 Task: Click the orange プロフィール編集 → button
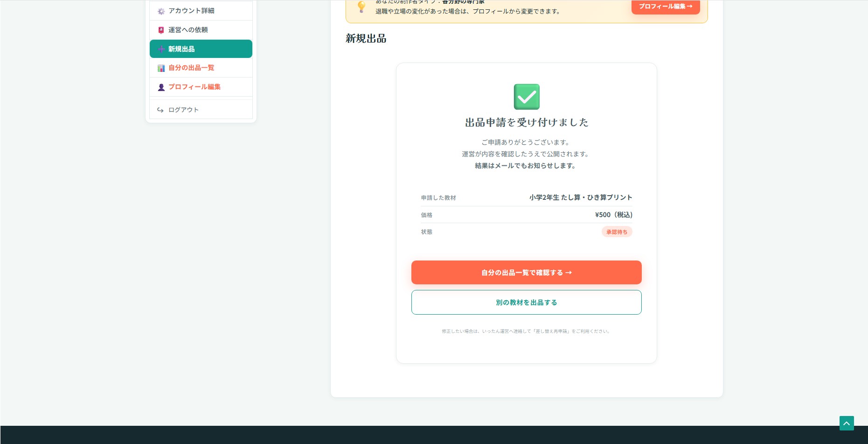(666, 7)
